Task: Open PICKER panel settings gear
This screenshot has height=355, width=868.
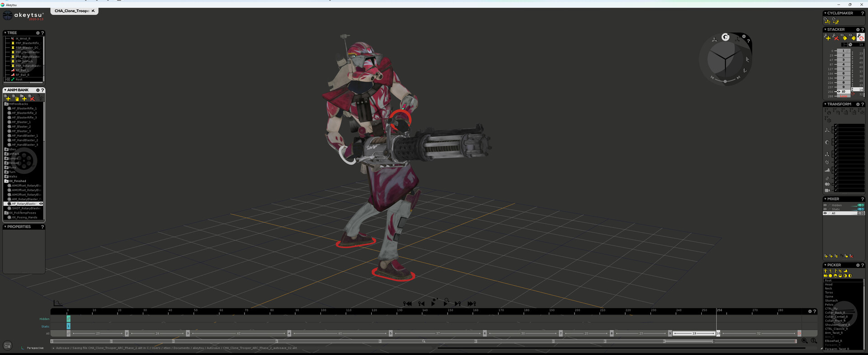Action: pyautogui.click(x=858, y=265)
